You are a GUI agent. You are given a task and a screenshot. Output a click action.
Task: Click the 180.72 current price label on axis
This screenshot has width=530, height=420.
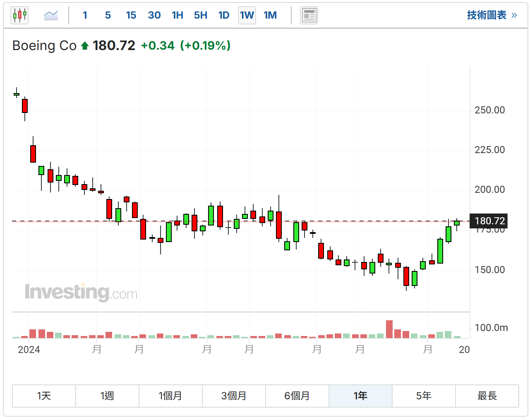coord(489,221)
